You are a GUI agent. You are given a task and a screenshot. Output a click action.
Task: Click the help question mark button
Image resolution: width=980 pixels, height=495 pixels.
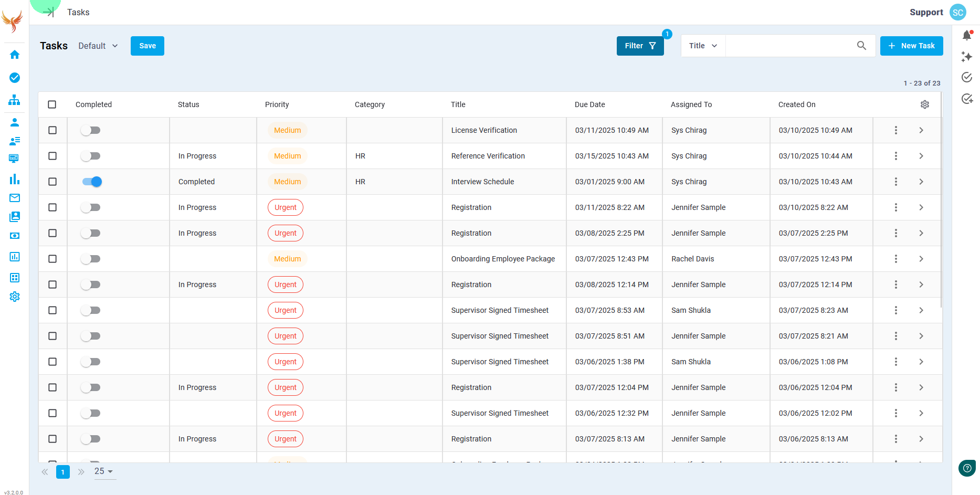[x=967, y=468]
